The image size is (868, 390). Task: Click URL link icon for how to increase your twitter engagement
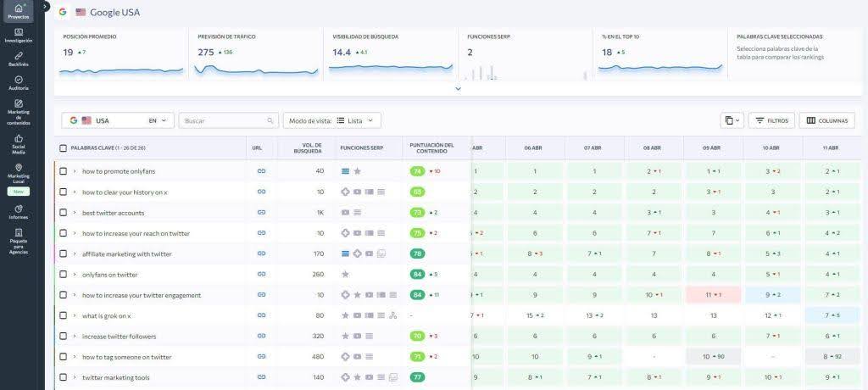261,295
